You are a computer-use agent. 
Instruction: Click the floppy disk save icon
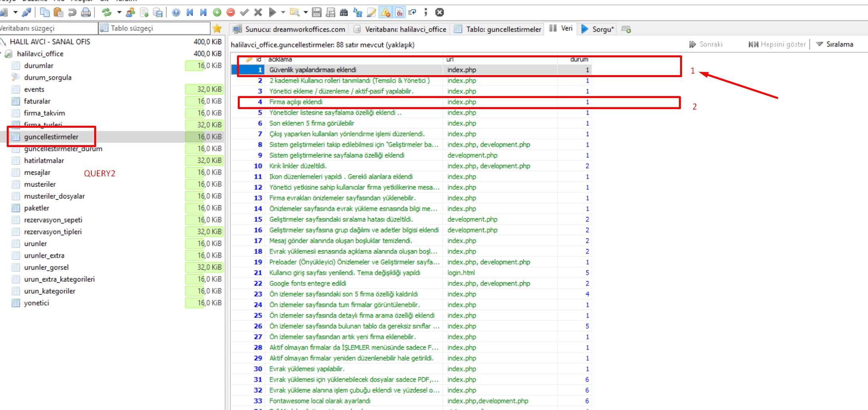[x=316, y=12]
